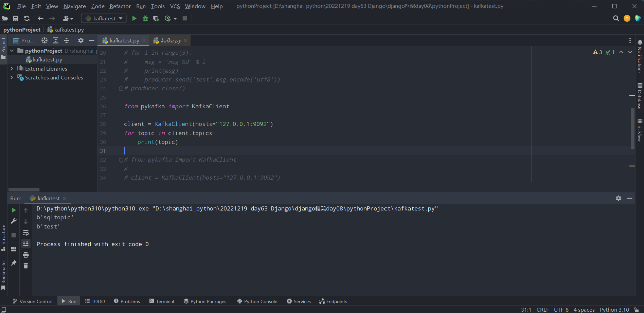Go to previous highlighted error arrow
Screen dimensions: 644x313
click(621, 52)
